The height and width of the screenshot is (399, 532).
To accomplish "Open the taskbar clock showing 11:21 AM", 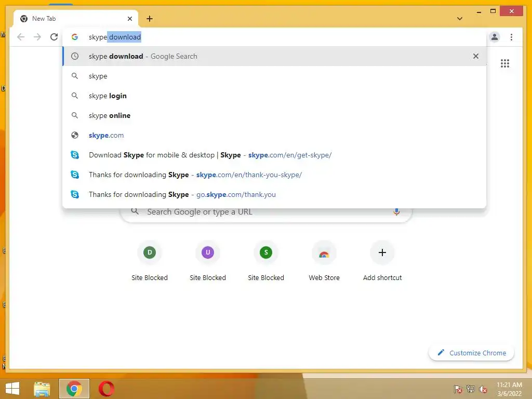I will tap(509, 389).
